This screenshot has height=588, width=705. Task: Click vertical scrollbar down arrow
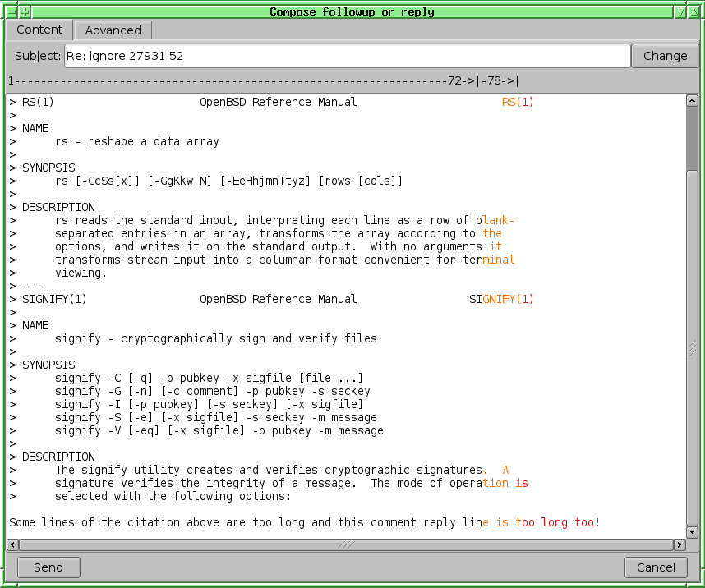pos(692,532)
